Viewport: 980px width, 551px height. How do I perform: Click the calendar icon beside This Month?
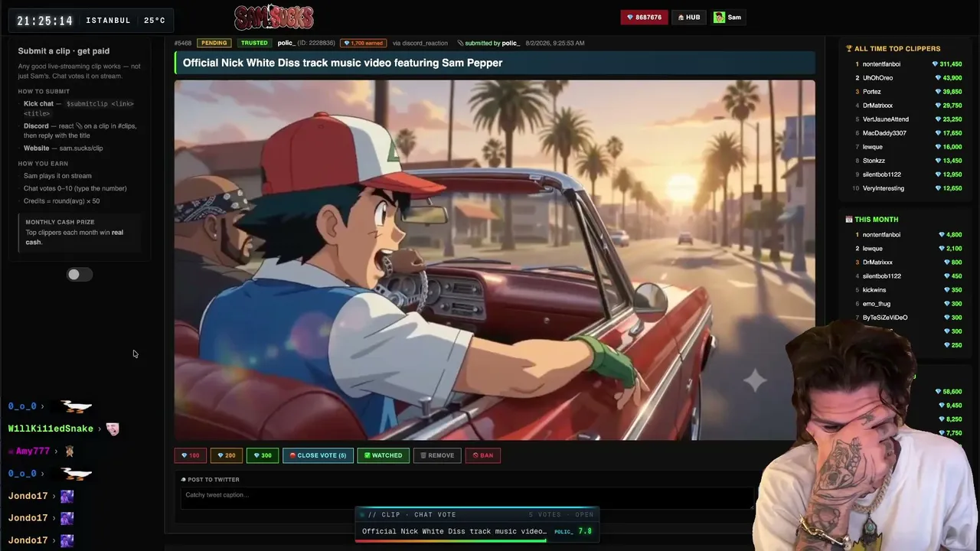pos(849,220)
